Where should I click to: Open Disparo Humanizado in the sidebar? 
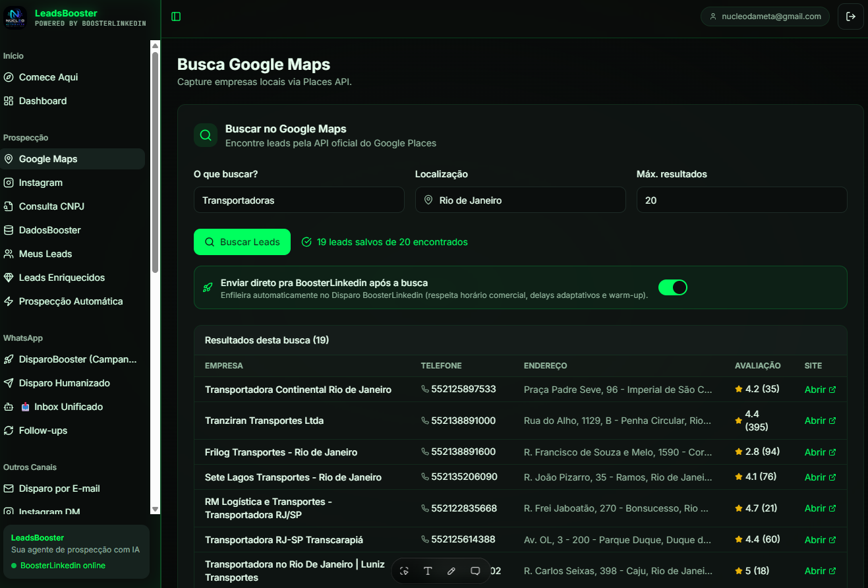(72, 383)
